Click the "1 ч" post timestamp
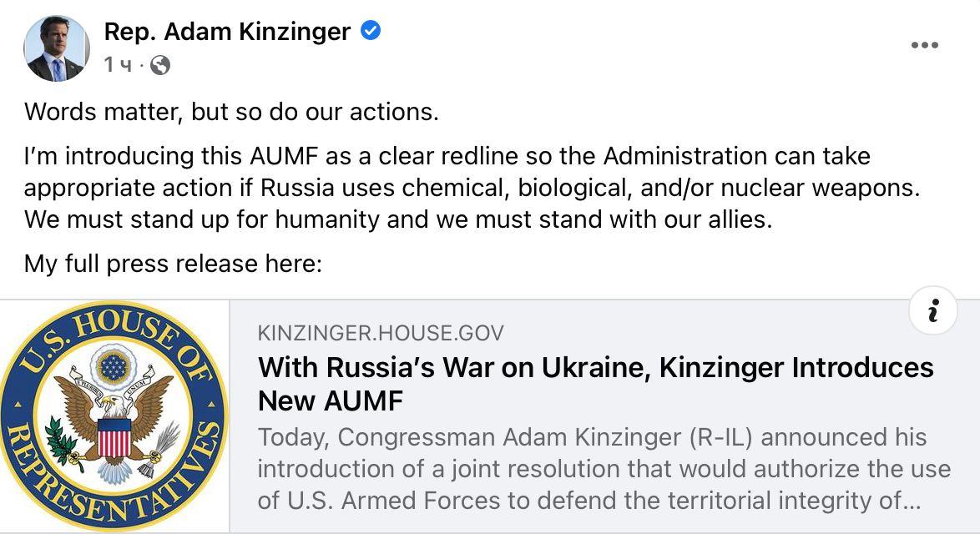980x539 pixels. click(118, 65)
